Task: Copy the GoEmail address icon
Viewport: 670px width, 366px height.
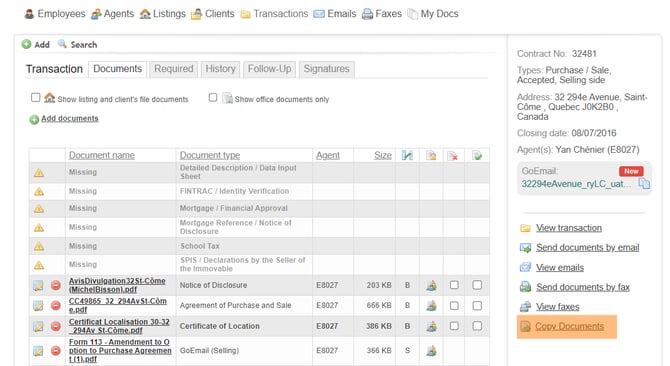Action: [644, 184]
